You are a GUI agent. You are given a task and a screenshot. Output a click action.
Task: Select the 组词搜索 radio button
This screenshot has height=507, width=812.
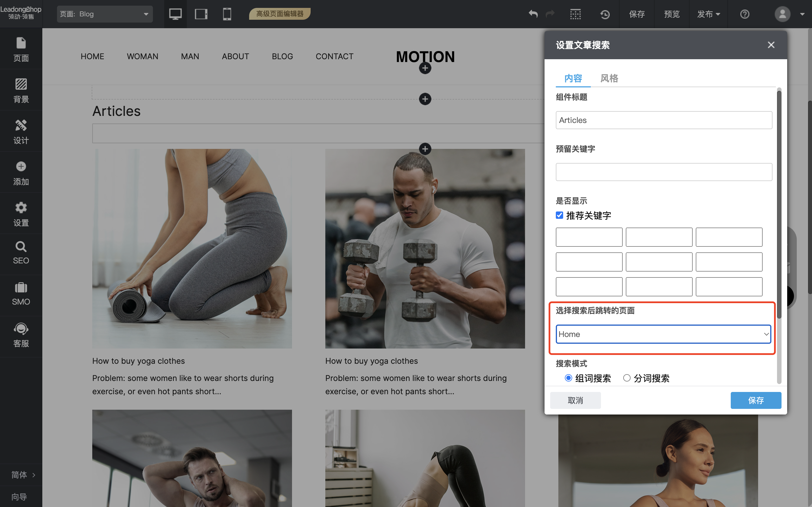[x=568, y=378]
